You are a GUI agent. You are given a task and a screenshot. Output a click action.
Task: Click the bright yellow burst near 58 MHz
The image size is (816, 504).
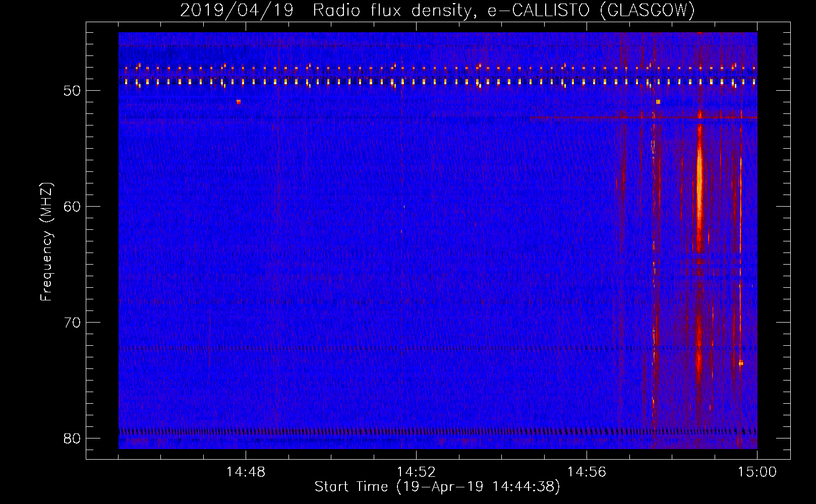coord(700,181)
